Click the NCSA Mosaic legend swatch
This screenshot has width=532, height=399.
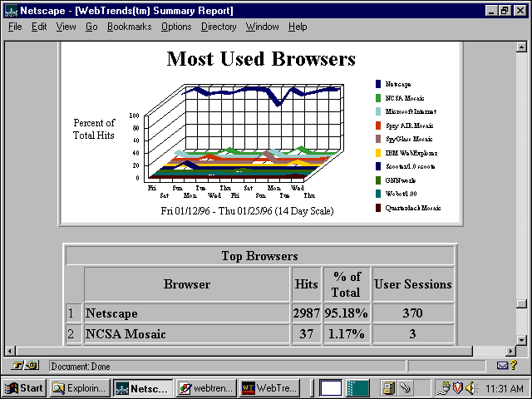tap(378, 98)
